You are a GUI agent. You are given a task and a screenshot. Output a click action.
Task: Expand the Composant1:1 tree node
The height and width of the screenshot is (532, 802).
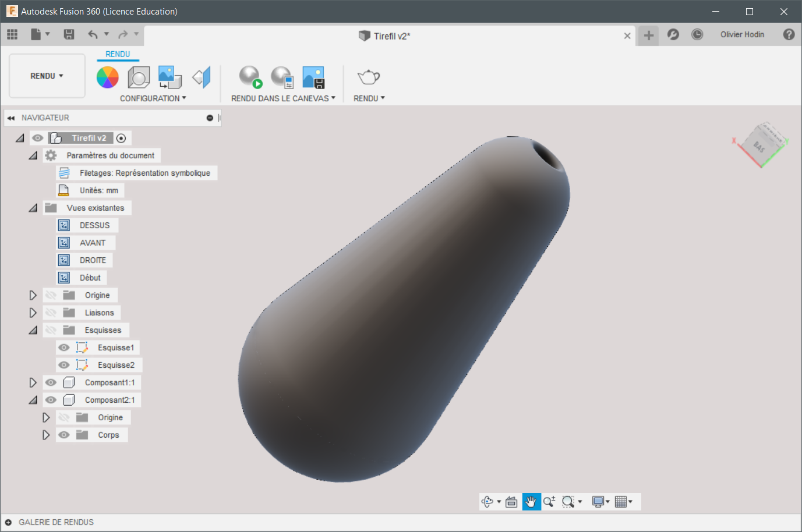[x=33, y=382]
